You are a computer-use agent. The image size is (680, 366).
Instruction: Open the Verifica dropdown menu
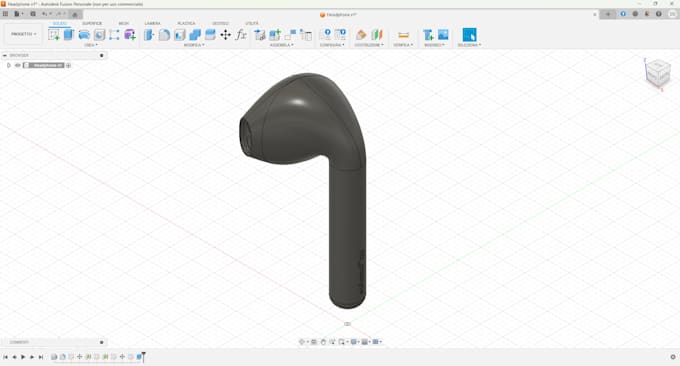(x=403, y=45)
